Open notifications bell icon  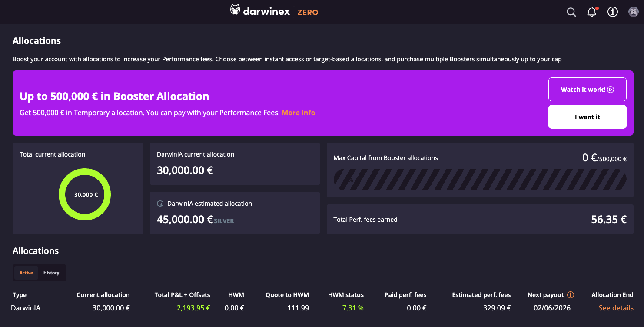[x=592, y=12]
